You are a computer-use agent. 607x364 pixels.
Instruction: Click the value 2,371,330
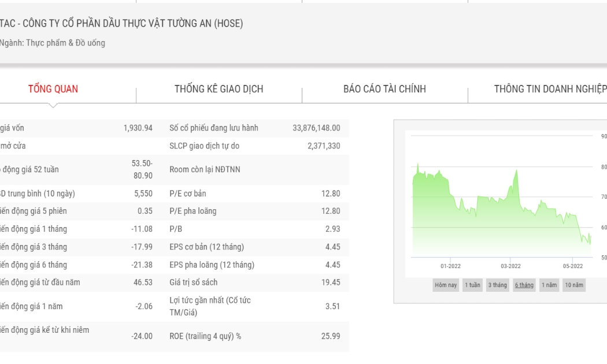click(324, 146)
